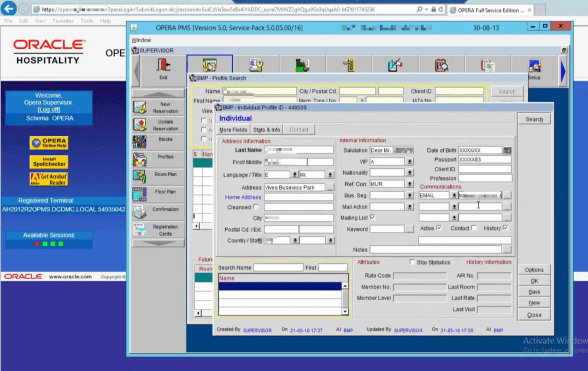
Task: Open the EMAIL communication type dropdown
Action: (x=454, y=195)
